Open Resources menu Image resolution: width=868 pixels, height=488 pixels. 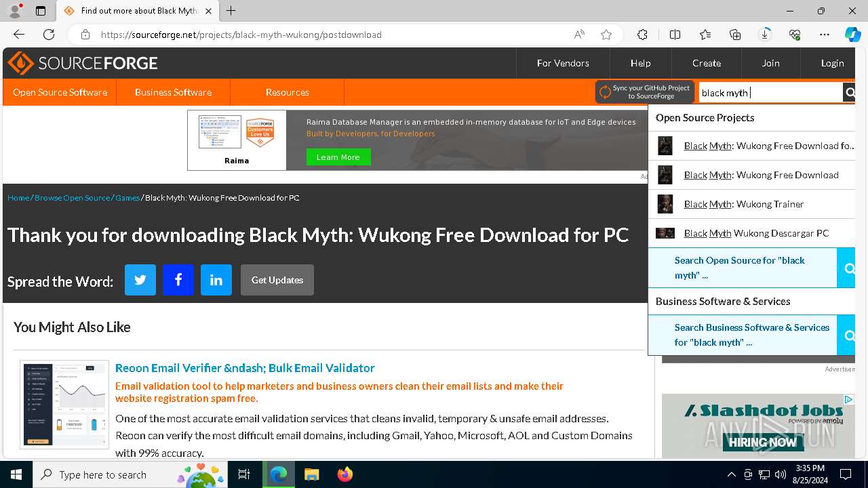288,92
